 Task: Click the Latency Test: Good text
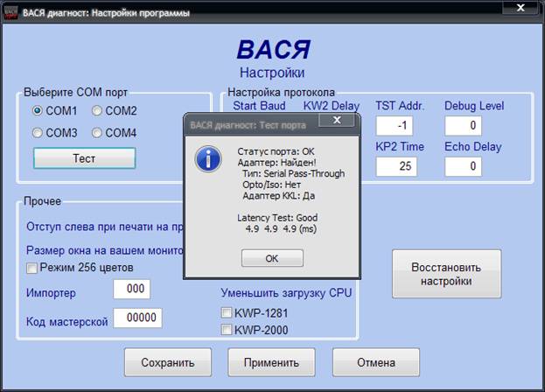point(277,218)
